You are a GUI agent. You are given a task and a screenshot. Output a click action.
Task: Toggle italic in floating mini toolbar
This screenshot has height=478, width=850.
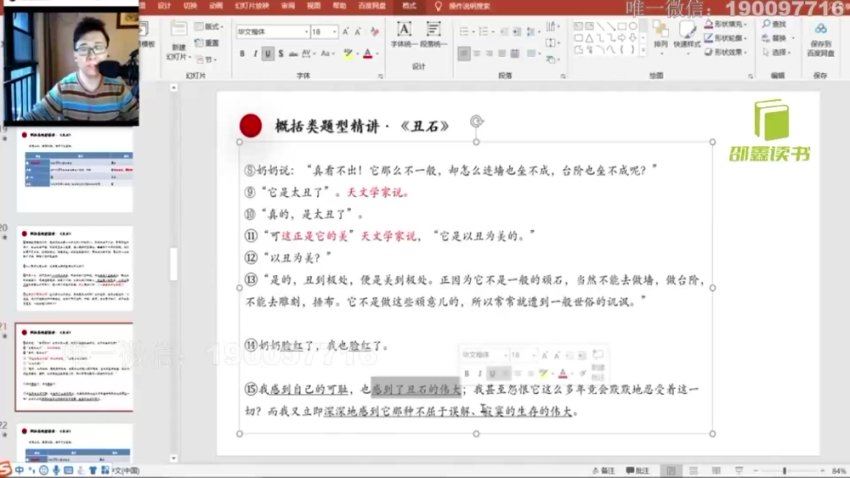coord(479,373)
